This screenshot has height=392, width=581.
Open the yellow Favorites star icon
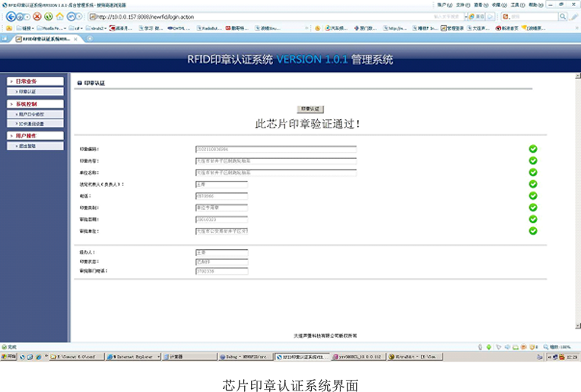pyautogui.click(x=9, y=28)
